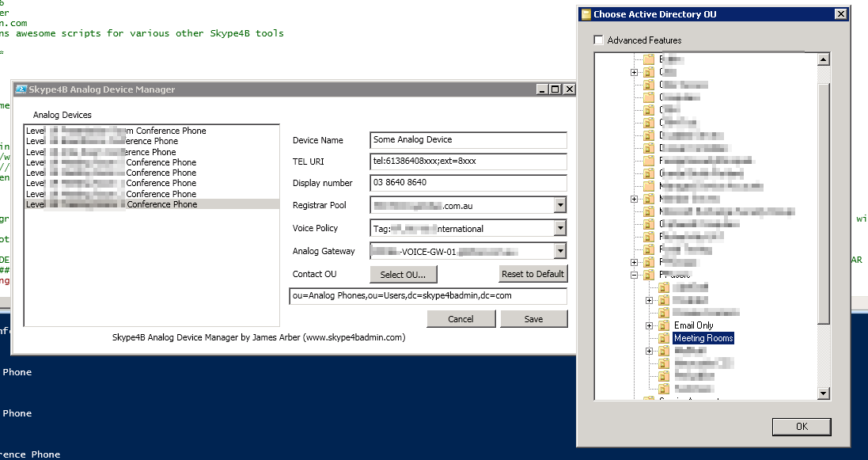The image size is (868, 460).
Task: Click the Choose Active Directory OU title icon
Action: [x=586, y=14]
